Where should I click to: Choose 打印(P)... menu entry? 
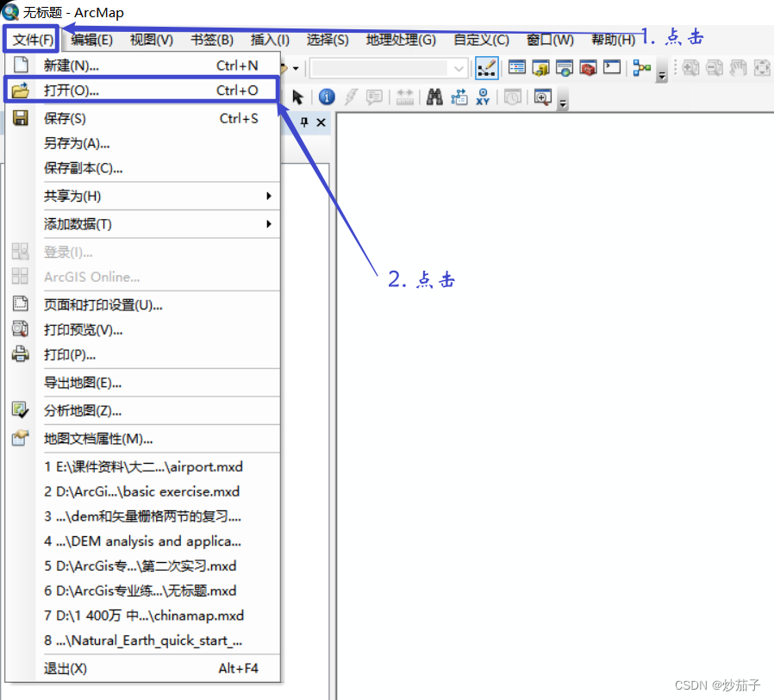click(142, 354)
